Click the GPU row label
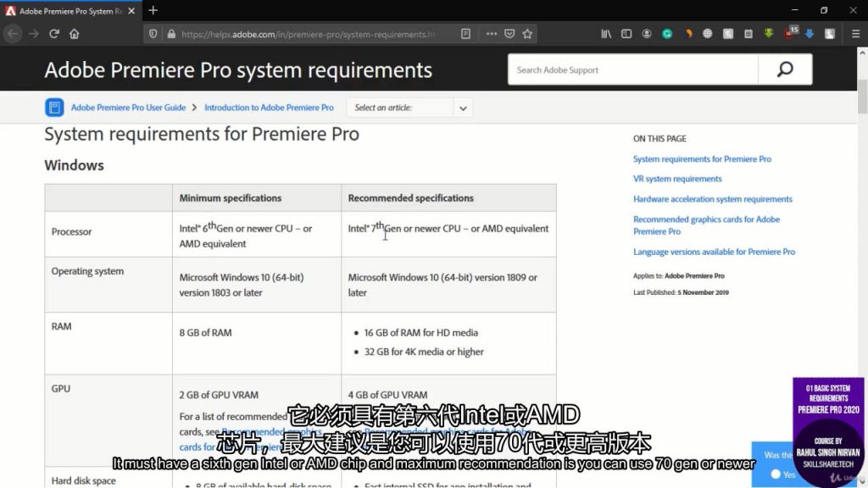This screenshot has width=868, height=488. (61, 388)
